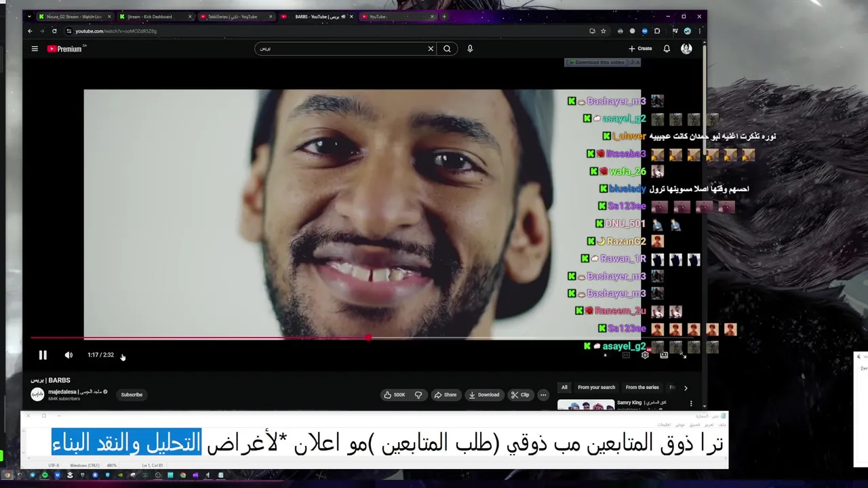This screenshot has width=868, height=488.
Task: Switch to Noura_G2 Stream tab
Action: [74, 16]
